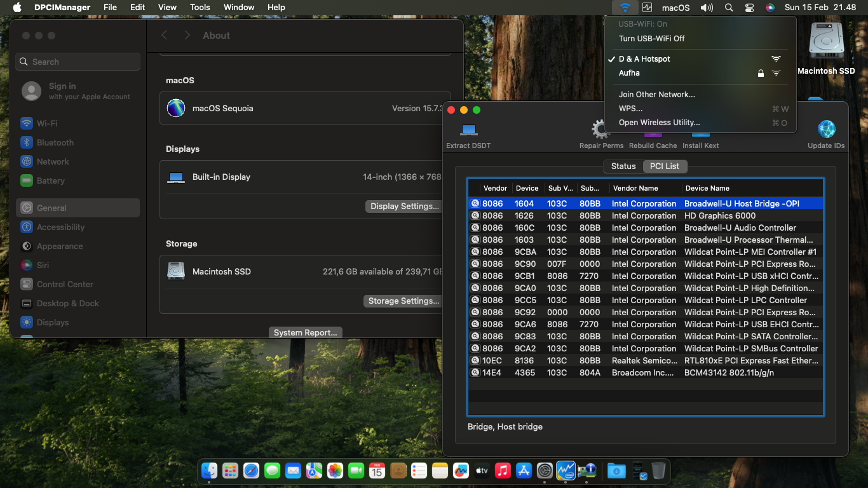The image size is (868, 488).
Task: Click the Repair Perms gear icon
Action: point(600,130)
